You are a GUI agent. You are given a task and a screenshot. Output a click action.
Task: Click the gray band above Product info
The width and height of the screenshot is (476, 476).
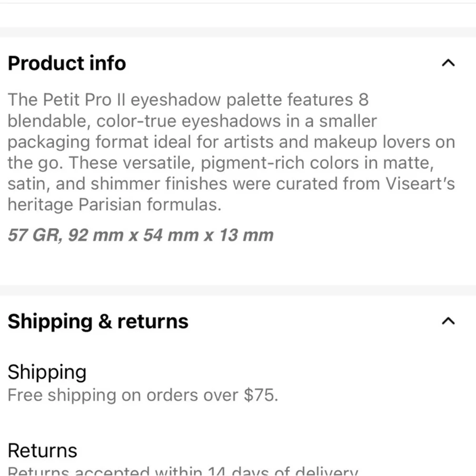point(238,32)
